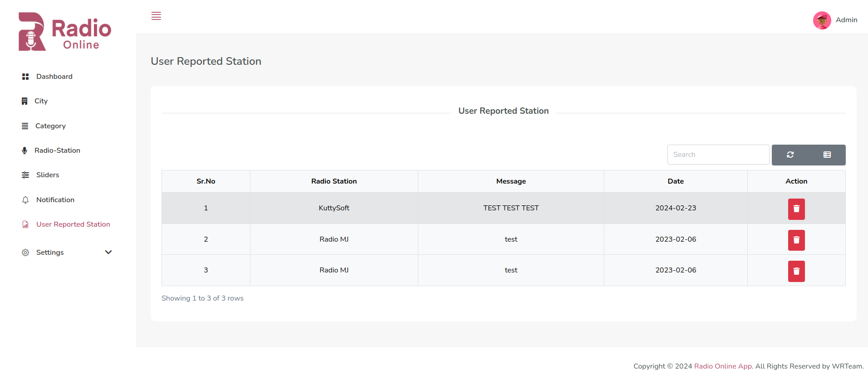The image size is (868, 384).
Task: Click the serial number 1 cell
Action: 206,208
